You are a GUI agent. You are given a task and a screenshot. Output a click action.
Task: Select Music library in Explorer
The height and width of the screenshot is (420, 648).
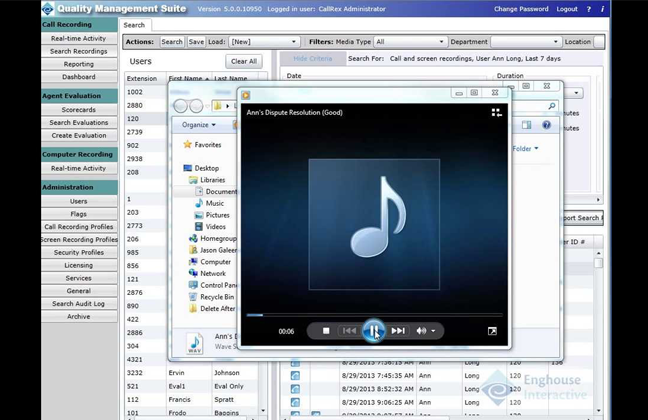[210, 203]
